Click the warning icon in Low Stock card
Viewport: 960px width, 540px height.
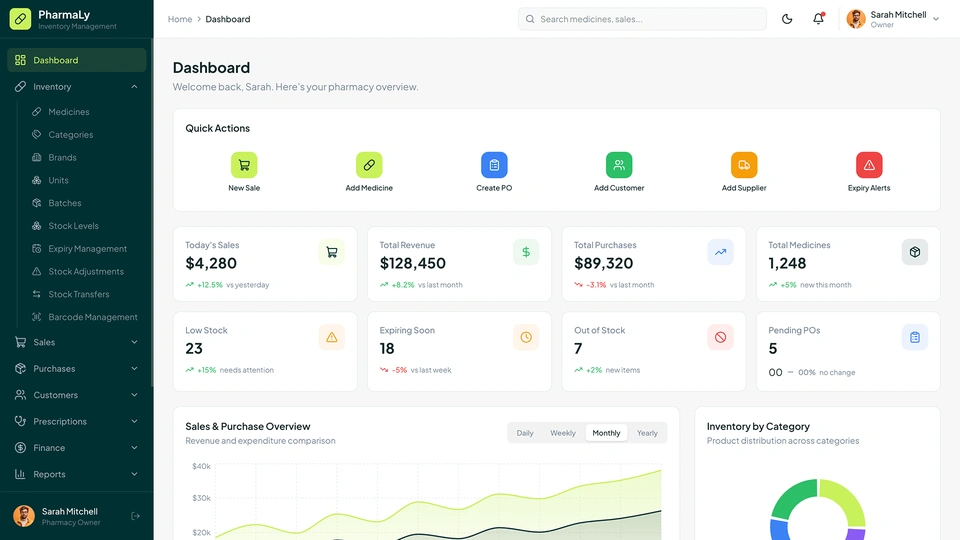[331, 337]
